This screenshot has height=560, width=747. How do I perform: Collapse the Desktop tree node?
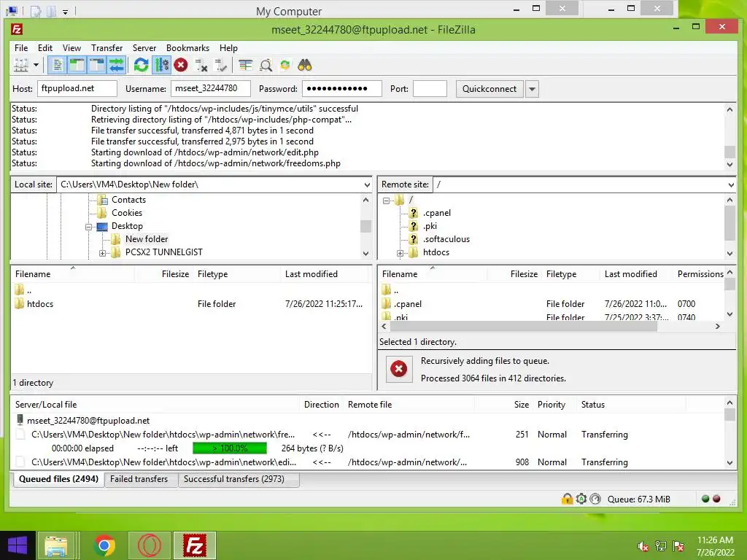[x=88, y=227]
